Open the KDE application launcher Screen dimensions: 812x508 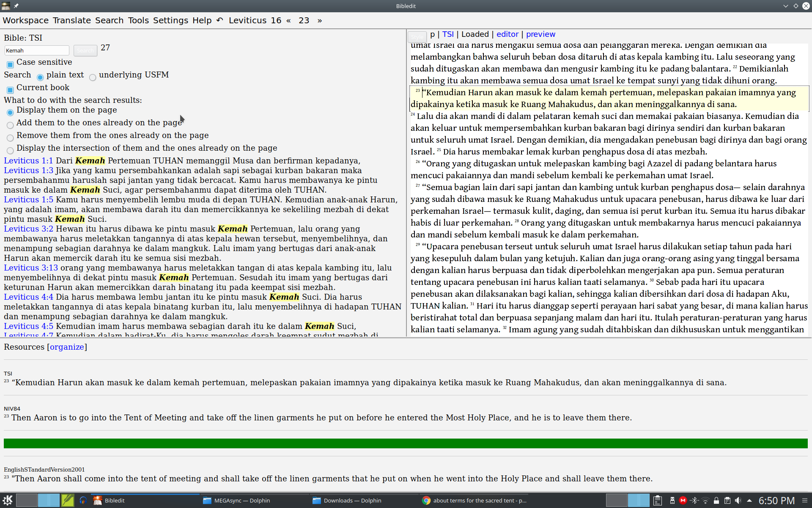[x=8, y=500]
